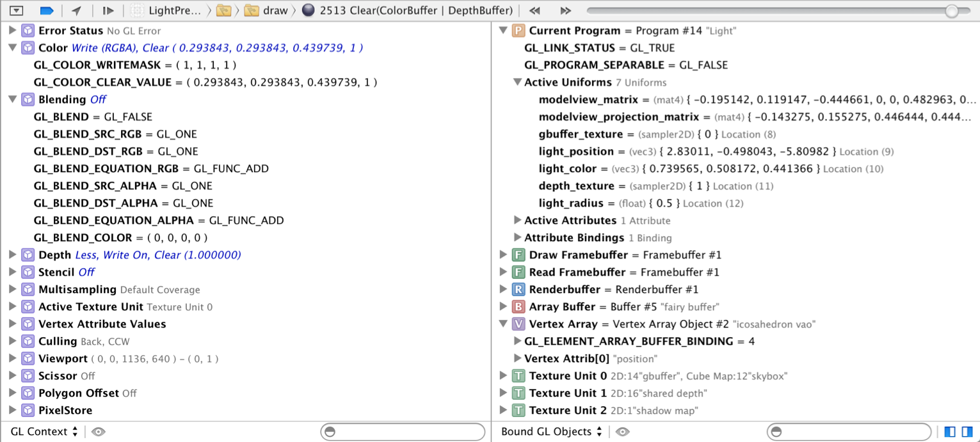Hide the debug area using the top-left button

click(16, 10)
